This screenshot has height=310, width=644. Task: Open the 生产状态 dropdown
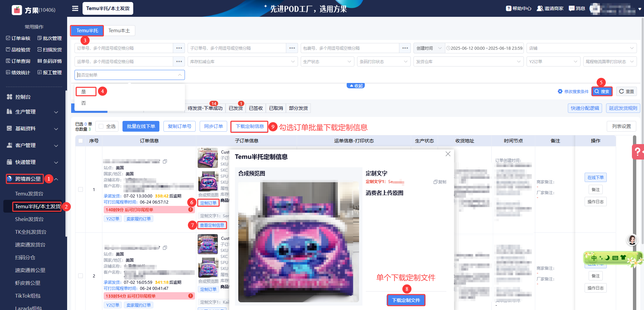327,61
